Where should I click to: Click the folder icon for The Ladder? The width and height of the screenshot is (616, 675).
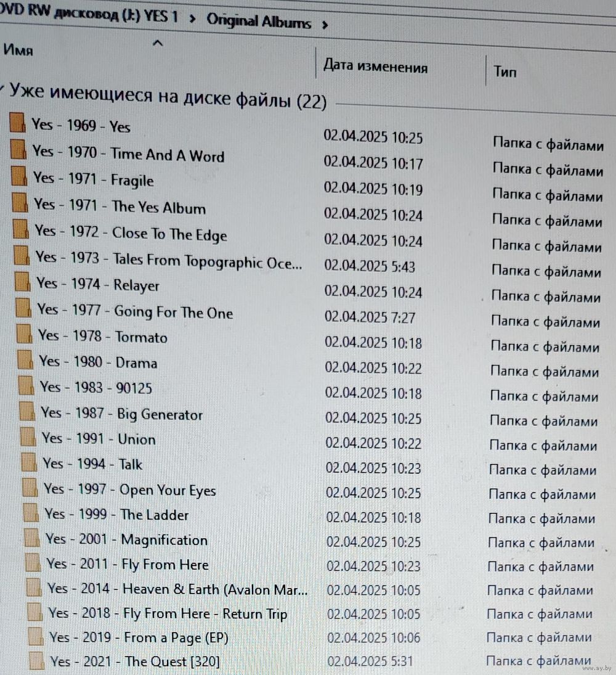coord(31,512)
